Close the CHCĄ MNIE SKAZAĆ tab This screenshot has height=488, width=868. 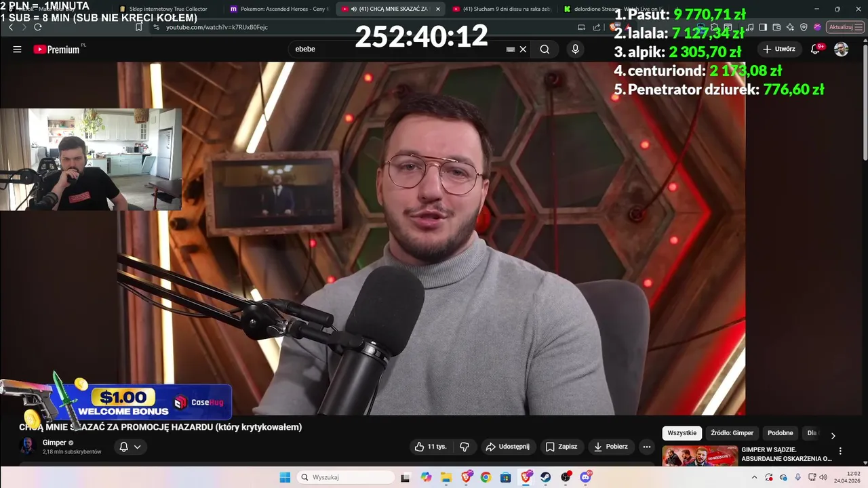(438, 9)
